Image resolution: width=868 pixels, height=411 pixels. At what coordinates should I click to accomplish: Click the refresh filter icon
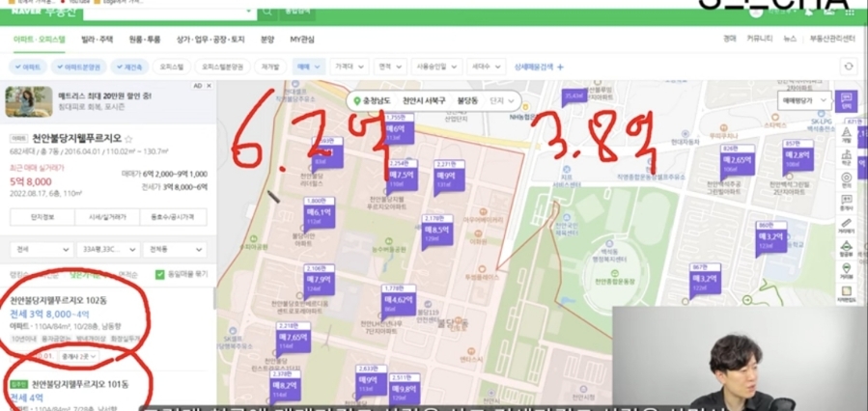pyautogui.click(x=849, y=67)
